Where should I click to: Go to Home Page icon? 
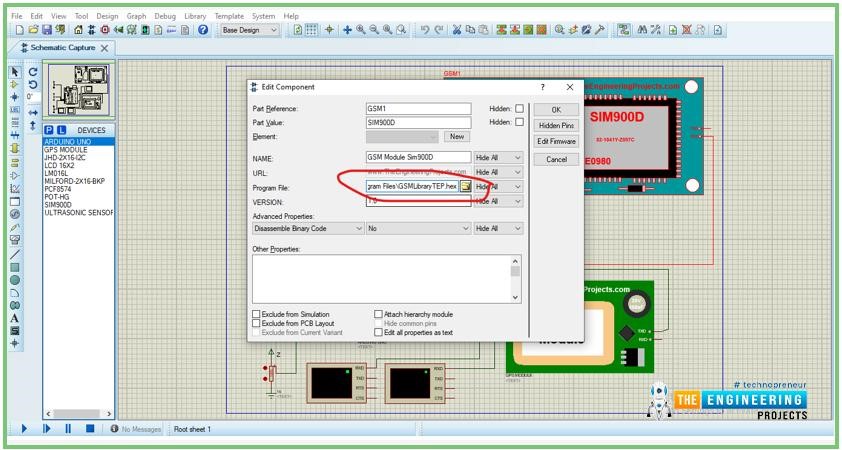[78, 30]
